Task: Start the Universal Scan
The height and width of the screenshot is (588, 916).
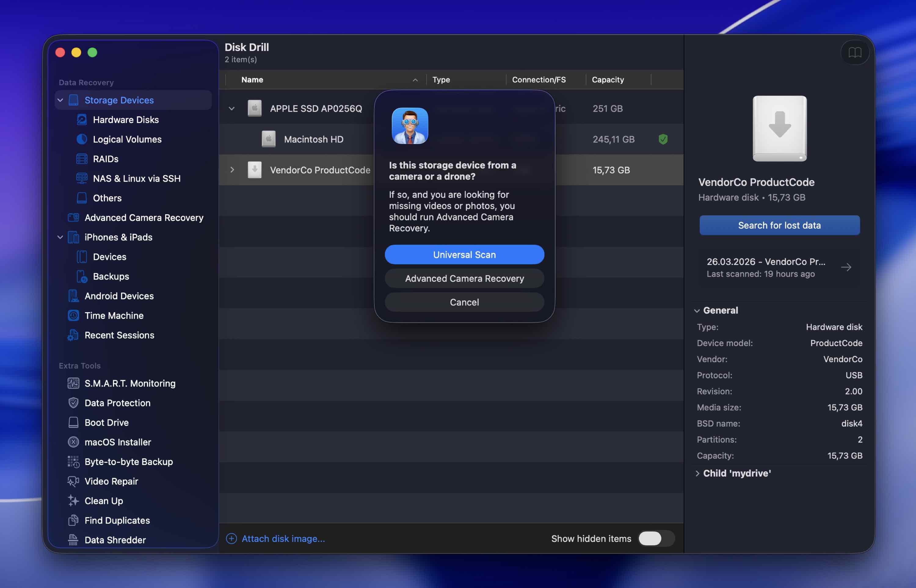Action: pos(464,255)
